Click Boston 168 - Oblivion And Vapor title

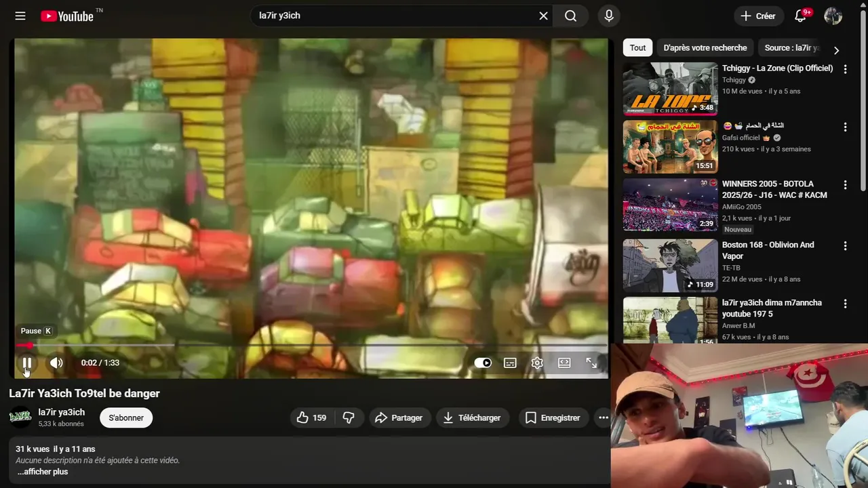coord(768,250)
